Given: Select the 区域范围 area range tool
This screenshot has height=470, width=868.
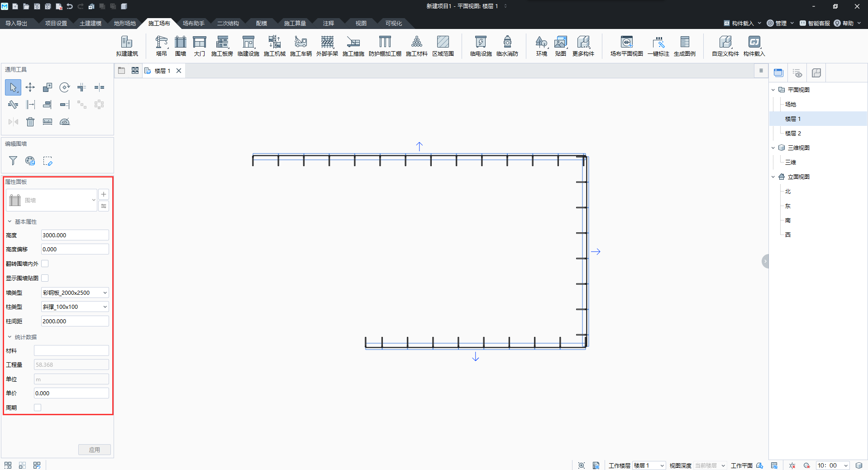Looking at the screenshot, I should [443, 46].
